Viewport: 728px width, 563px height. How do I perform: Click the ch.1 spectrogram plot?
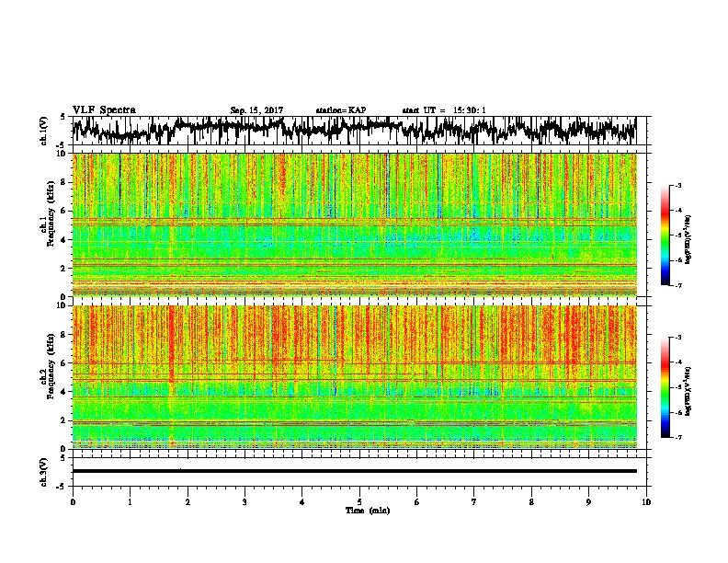click(354, 224)
